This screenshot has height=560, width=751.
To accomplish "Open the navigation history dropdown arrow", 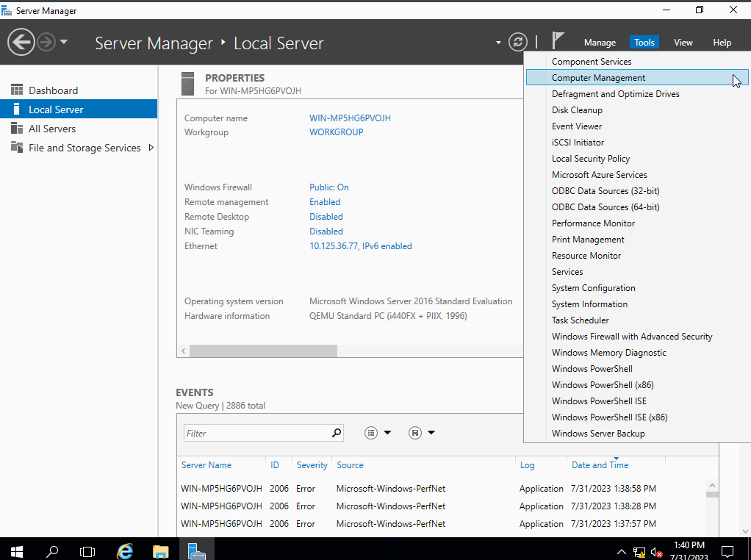I will [x=64, y=42].
